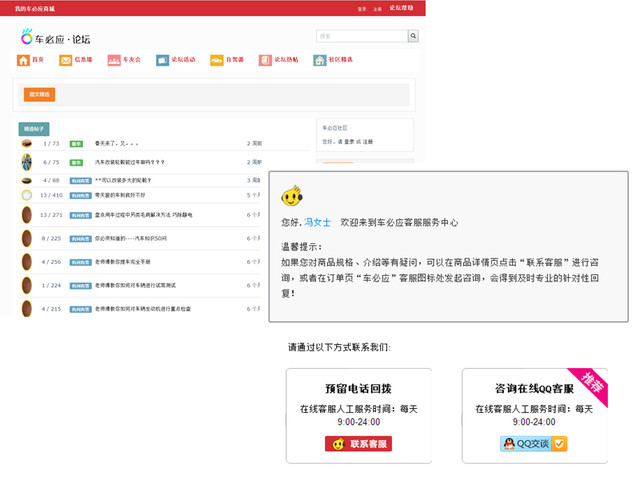Open the 论坛活动 blue icon
Screen dimensions: 640x480
click(x=162, y=60)
